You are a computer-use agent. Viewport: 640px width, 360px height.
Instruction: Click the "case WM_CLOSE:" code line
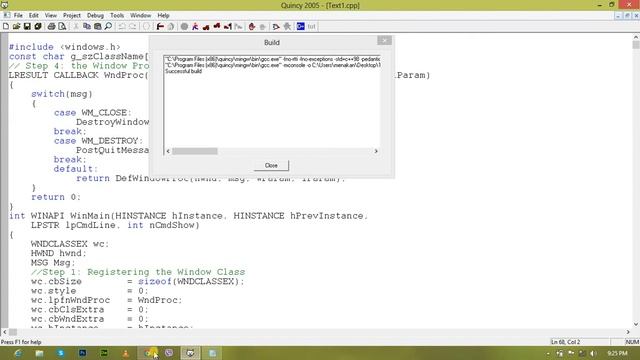pyautogui.click(x=93, y=113)
